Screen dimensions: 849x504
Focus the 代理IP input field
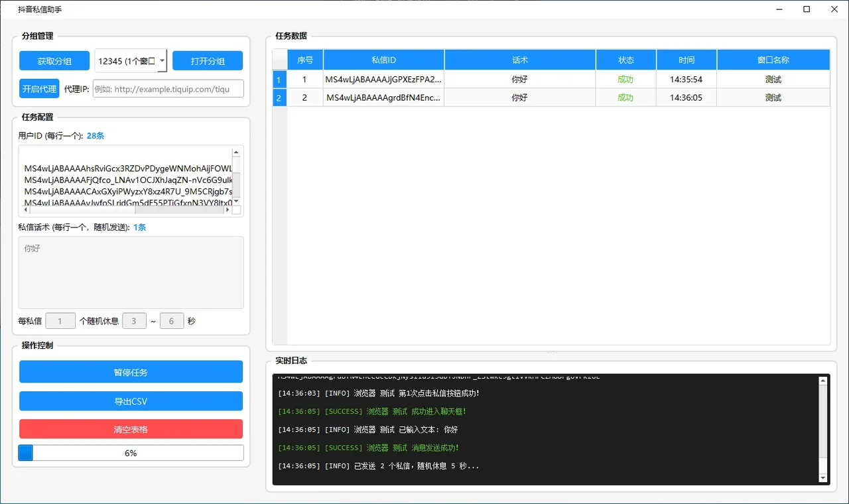pos(168,89)
